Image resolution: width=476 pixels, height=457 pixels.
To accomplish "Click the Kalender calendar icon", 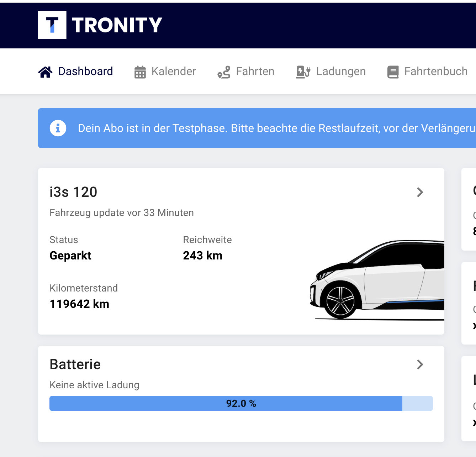I will (x=140, y=72).
